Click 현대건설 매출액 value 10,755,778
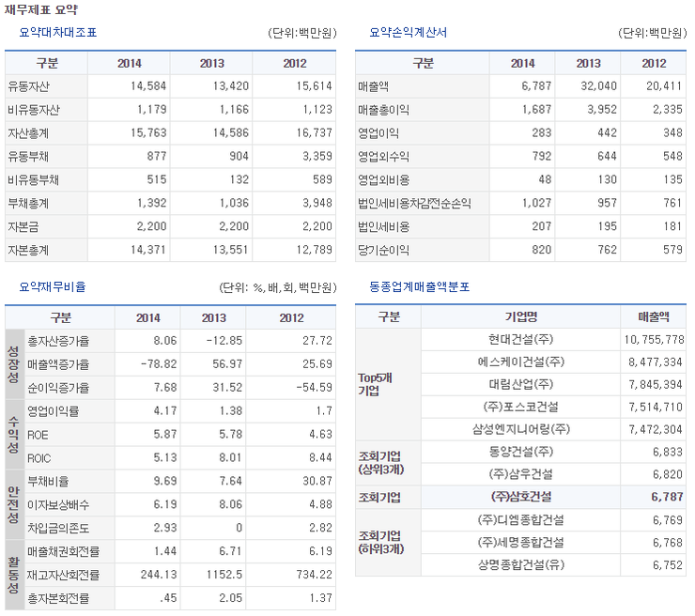This screenshot has height=616, width=695. 654,340
